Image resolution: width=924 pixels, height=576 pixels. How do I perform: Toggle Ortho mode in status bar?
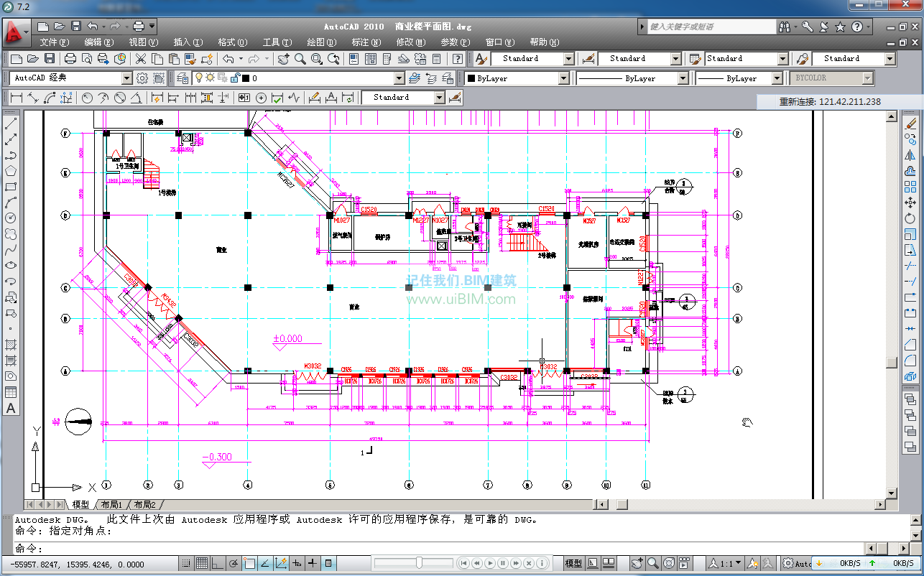pyautogui.click(x=217, y=564)
